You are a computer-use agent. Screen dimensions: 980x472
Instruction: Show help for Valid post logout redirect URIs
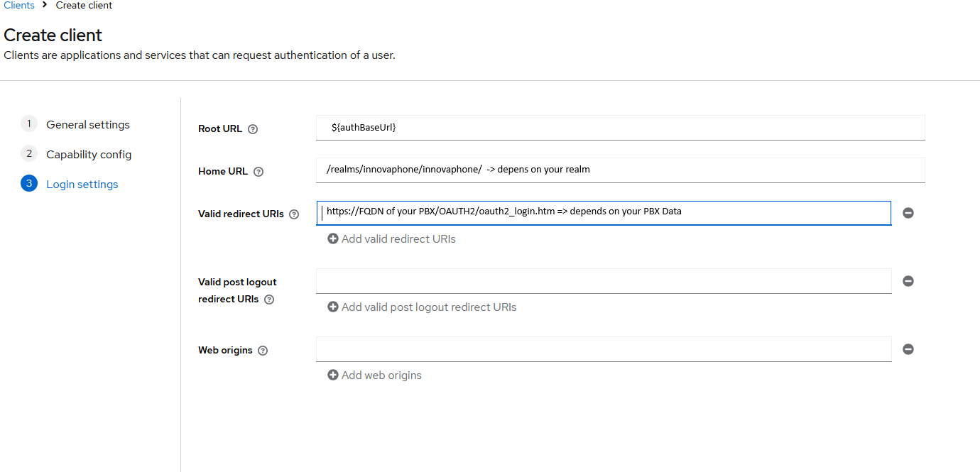point(269,300)
